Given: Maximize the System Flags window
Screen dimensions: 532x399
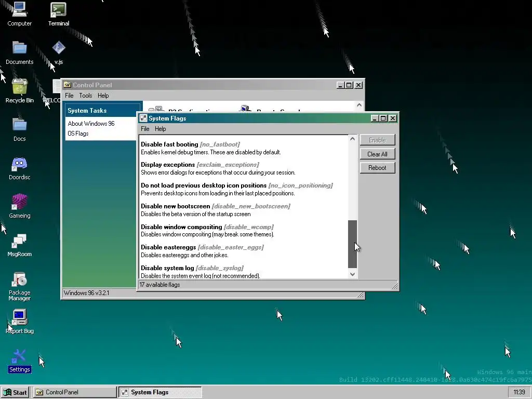Looking at the screenshot, I should (x=383, y=118).
